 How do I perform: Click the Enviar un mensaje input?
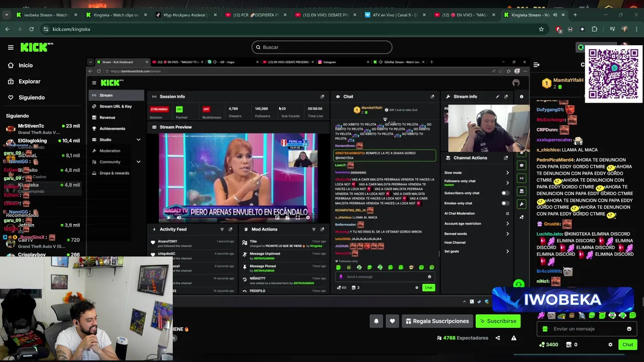coord(586,329)
